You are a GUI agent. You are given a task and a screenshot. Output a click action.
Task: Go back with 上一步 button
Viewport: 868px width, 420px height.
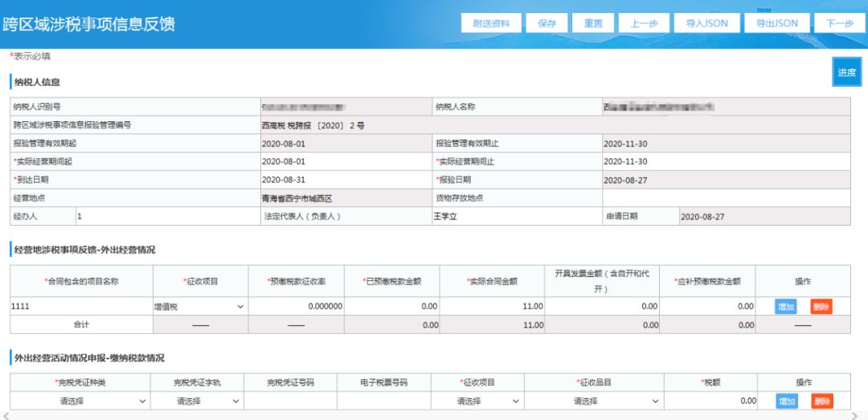coord(644,23)
